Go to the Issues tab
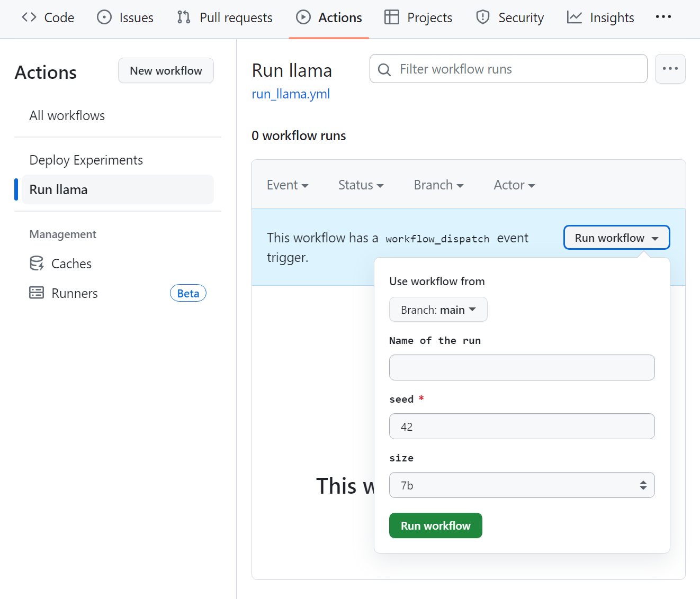This screenshot has height=599, width=700. tap(125, 17)
